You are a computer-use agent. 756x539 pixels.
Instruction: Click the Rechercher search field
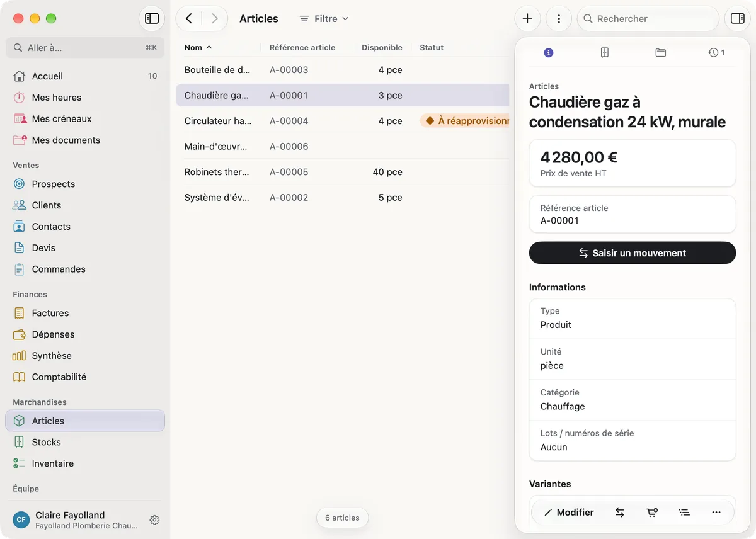click(x=648, y=19)
